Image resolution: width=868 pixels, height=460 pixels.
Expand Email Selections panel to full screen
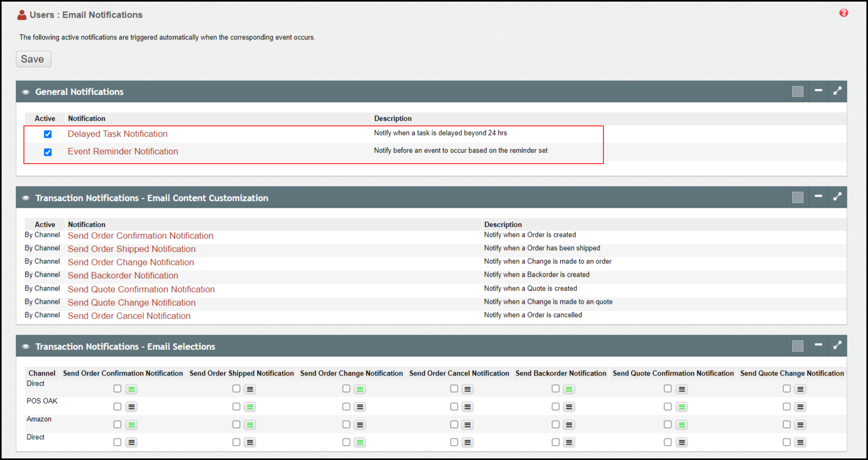coord(837,345)
